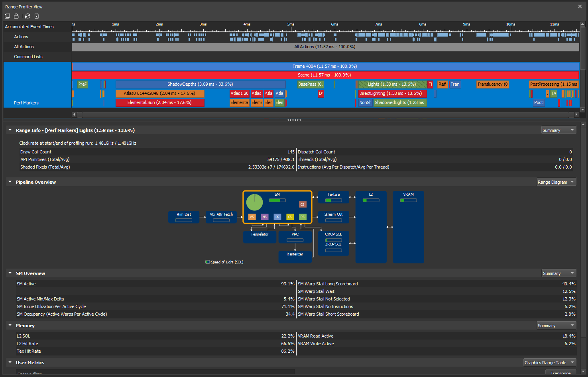Click the export spreadsheet file icon
588x377 pixels.
coord(37,16)
